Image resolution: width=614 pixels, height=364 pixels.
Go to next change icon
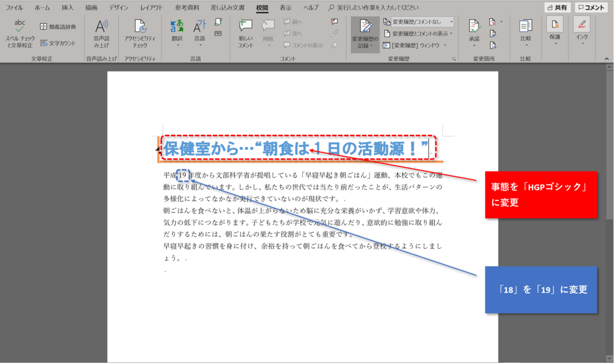click(493, 46)
